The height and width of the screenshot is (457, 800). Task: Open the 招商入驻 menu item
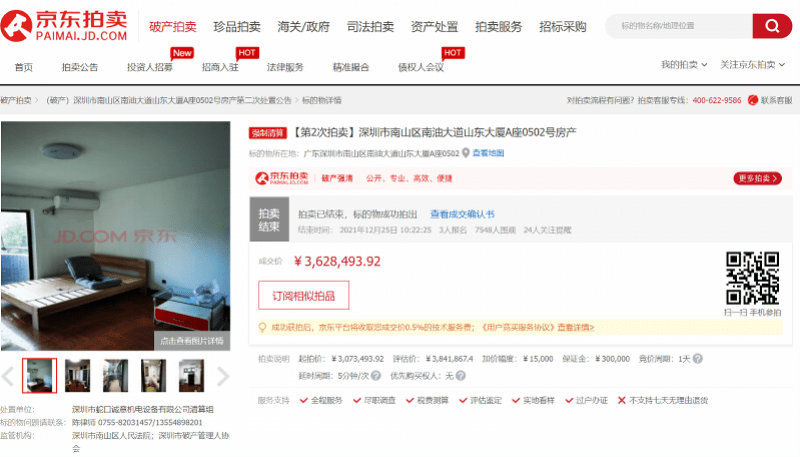pyautogui.click(x=220, y=67)
